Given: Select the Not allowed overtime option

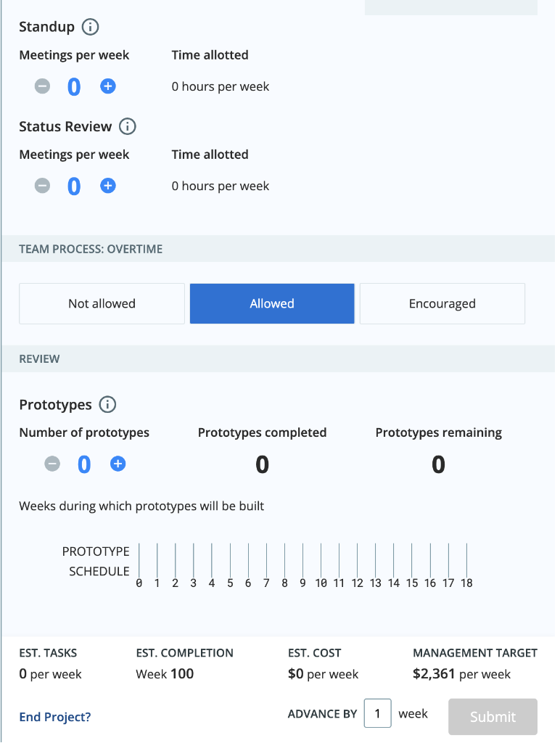Looking at the screenshot, I should tap(102, 304).
